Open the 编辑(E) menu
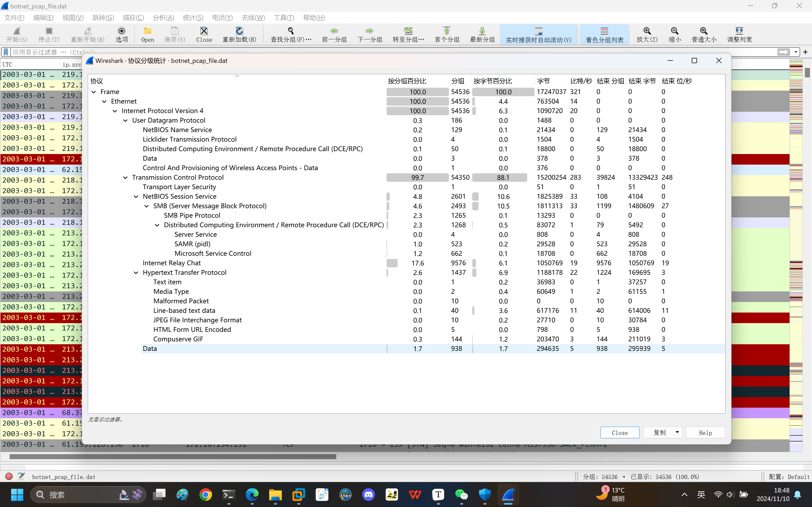812x507 pixels. click(x=43, y=18)
